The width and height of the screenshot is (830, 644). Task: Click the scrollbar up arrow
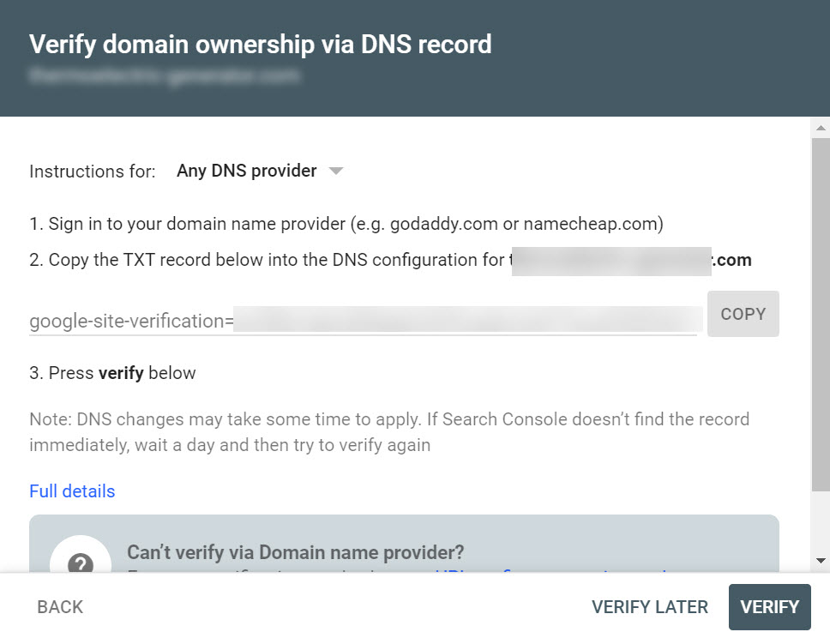click(821, 128)
